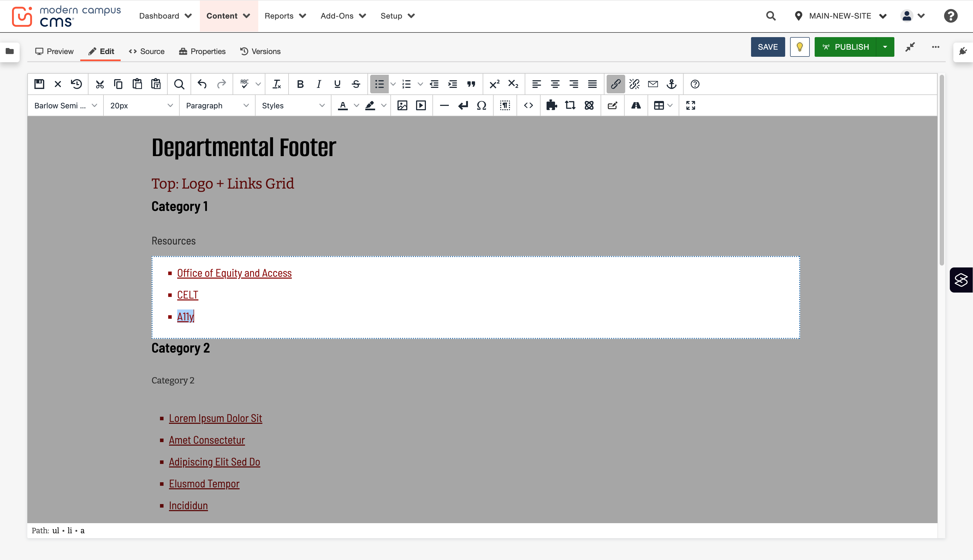
Task: Insert media with the video icon
Action: (x=420, y=105)
